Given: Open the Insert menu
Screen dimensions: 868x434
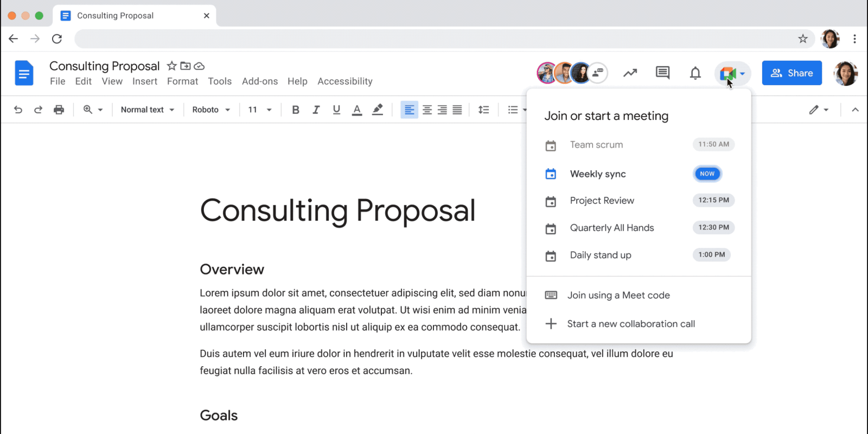Looking at the screenshot, I should [x=145, y=81].
